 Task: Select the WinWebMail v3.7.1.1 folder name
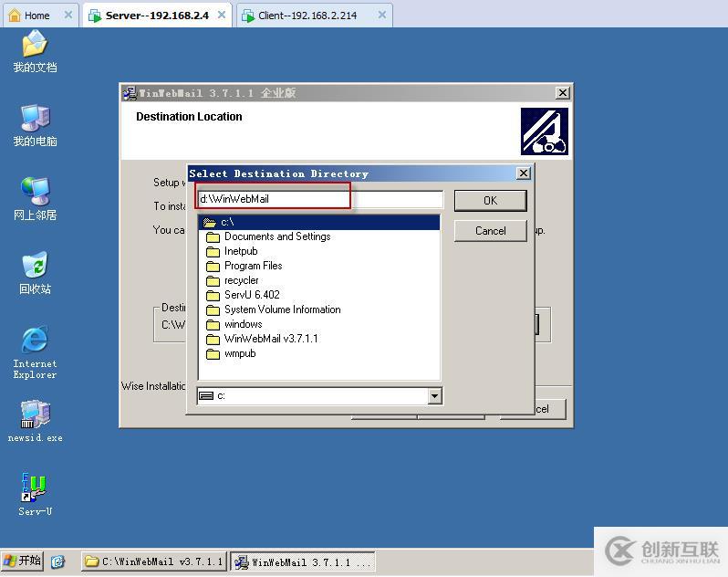(271, 339)
